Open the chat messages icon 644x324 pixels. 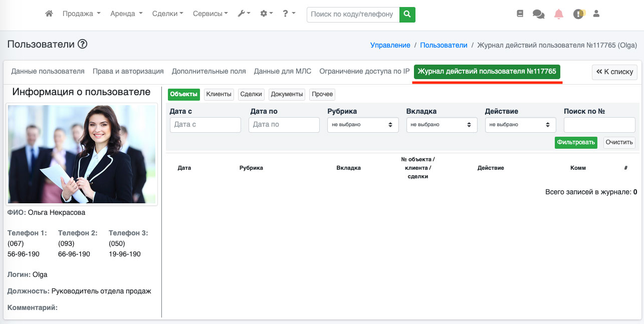(539, 15)
